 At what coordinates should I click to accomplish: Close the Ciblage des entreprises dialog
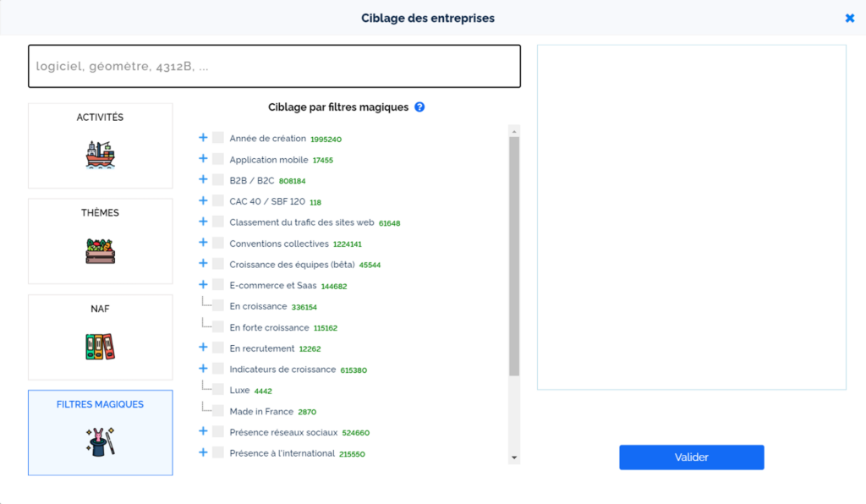pos(849,18)
